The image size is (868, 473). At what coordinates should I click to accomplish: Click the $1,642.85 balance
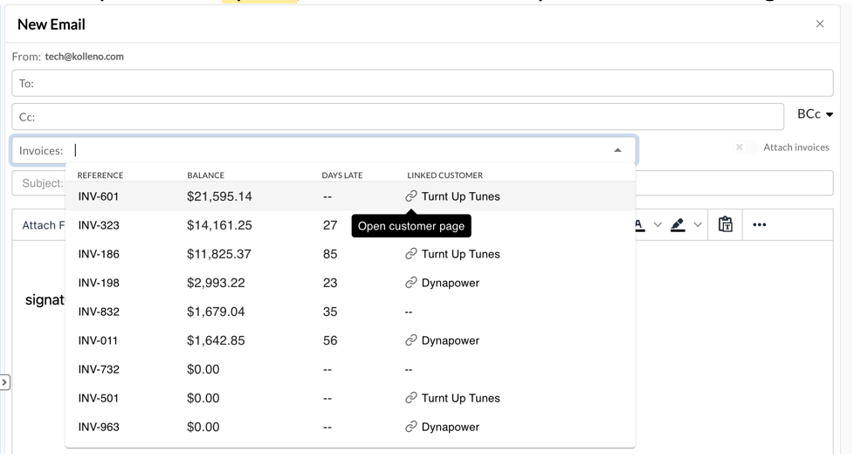216,340
